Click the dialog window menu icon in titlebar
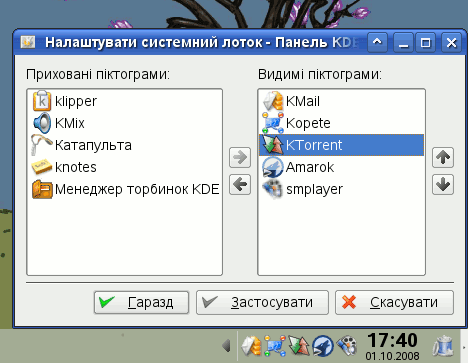 click(x=27, y=42)
